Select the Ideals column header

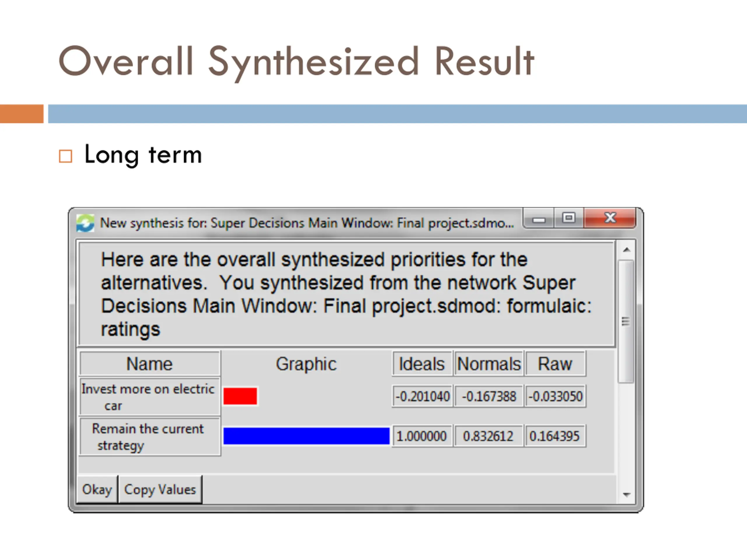422,364
